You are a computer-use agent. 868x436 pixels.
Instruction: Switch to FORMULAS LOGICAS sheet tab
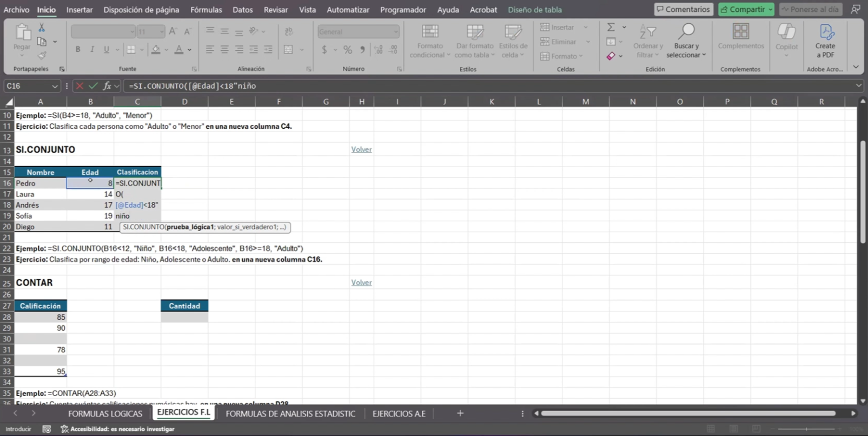click(105, 414)
